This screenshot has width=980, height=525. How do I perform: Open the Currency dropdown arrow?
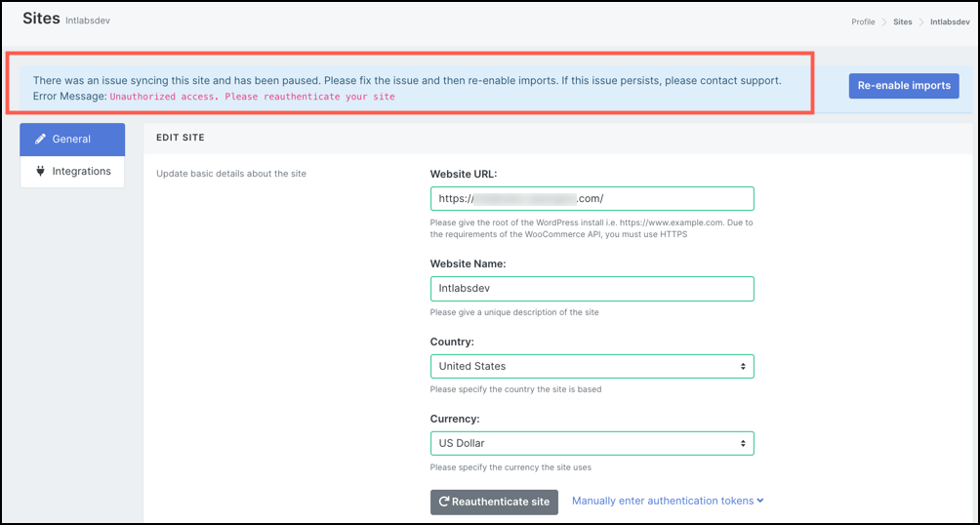pyautogui.click(x=743, y=444)
